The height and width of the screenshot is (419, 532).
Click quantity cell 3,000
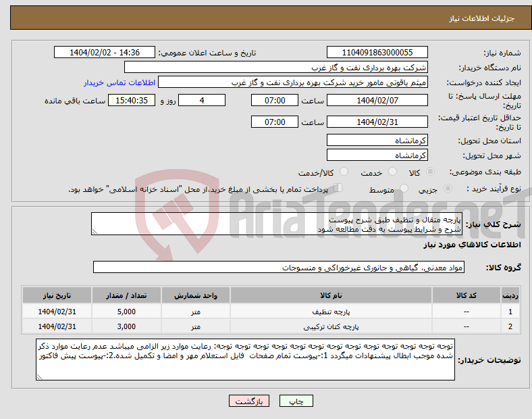[x=126, y=326]
